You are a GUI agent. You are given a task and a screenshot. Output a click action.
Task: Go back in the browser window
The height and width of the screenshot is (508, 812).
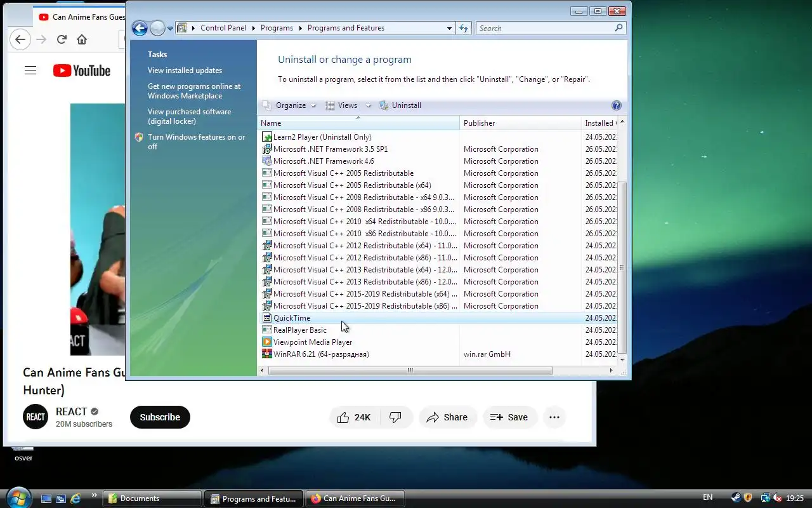pos(20,39)
